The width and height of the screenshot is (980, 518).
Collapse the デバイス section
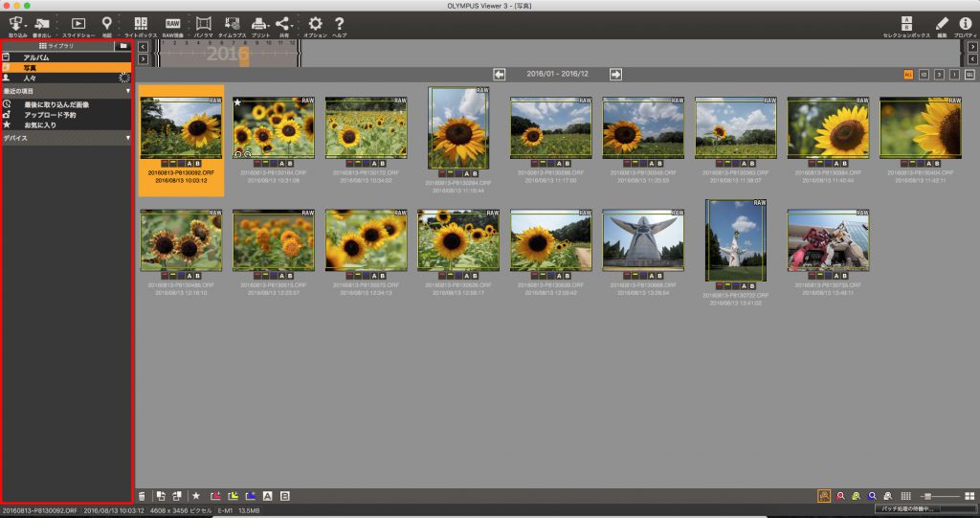(x=128, y=138)
